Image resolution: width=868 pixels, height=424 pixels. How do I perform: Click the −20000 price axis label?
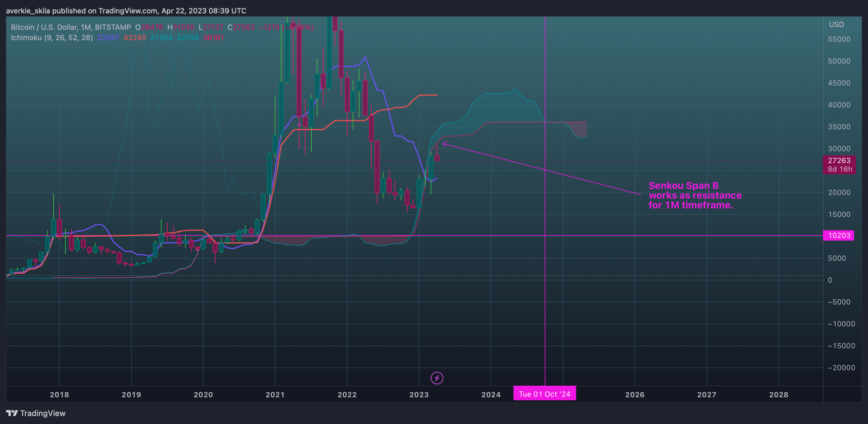tap(842, 368)
